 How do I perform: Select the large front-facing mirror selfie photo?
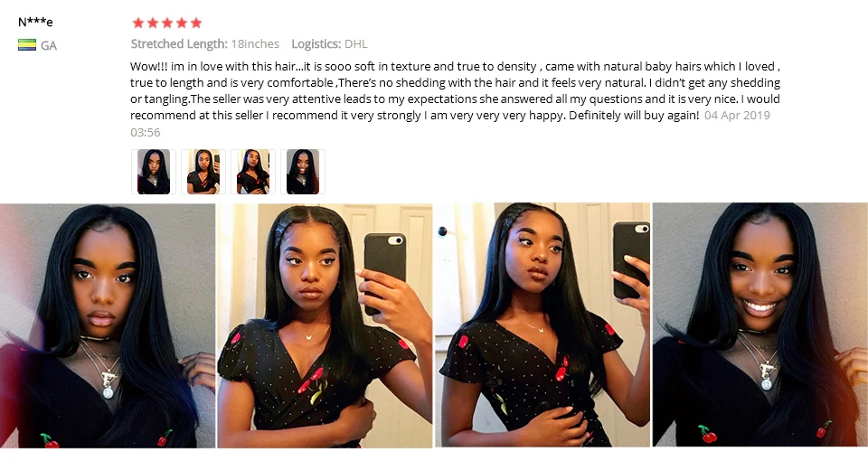(325, 325)
